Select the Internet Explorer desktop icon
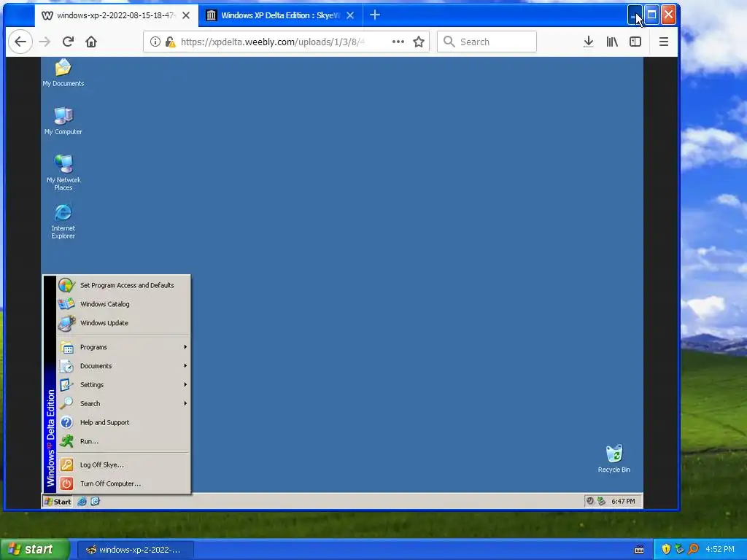747x560 pixels. point(63,222)
